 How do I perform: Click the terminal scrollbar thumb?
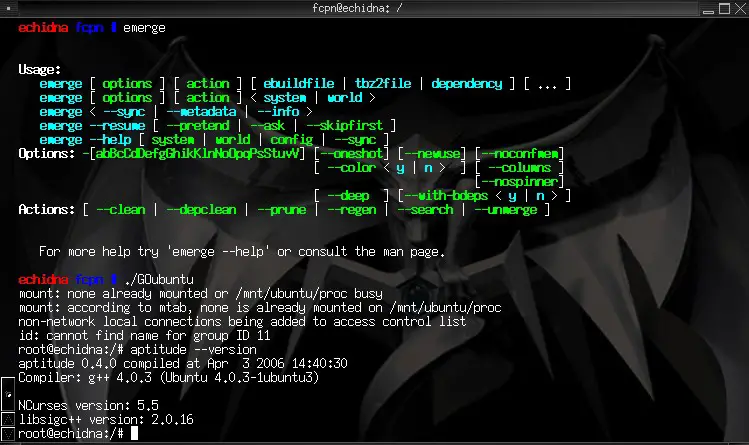[8, 394]
